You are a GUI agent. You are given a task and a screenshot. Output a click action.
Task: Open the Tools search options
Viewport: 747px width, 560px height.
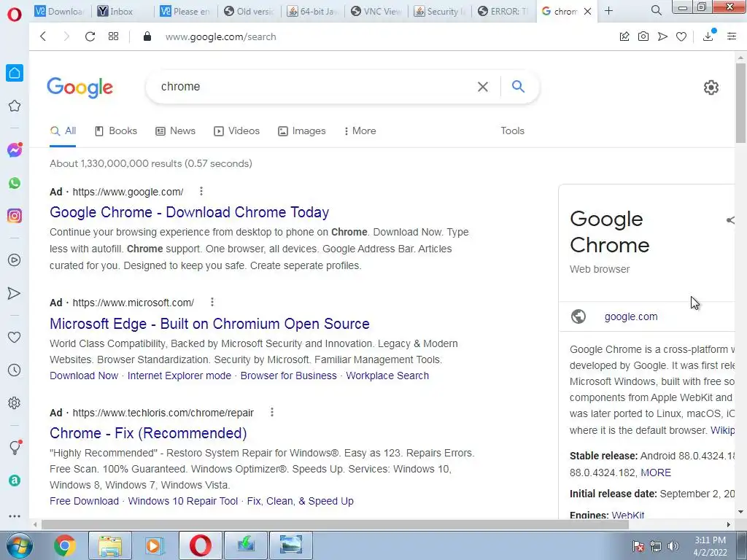pyautogui.click(x=512, y=131)
